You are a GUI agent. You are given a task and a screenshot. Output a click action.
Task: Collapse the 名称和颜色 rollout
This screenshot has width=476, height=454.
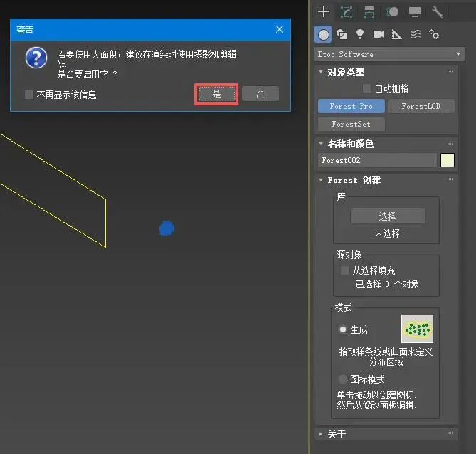[x=321, y=144]
